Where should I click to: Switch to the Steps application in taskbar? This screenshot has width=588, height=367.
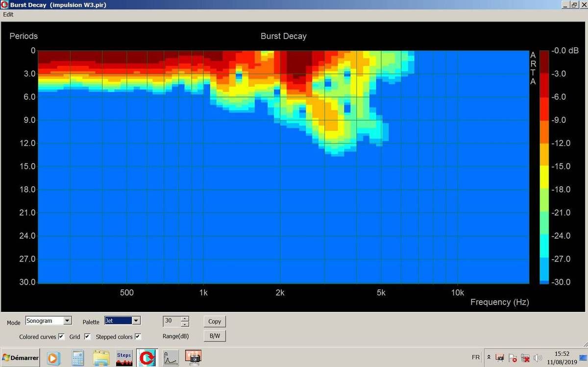[x=124, y=358]
